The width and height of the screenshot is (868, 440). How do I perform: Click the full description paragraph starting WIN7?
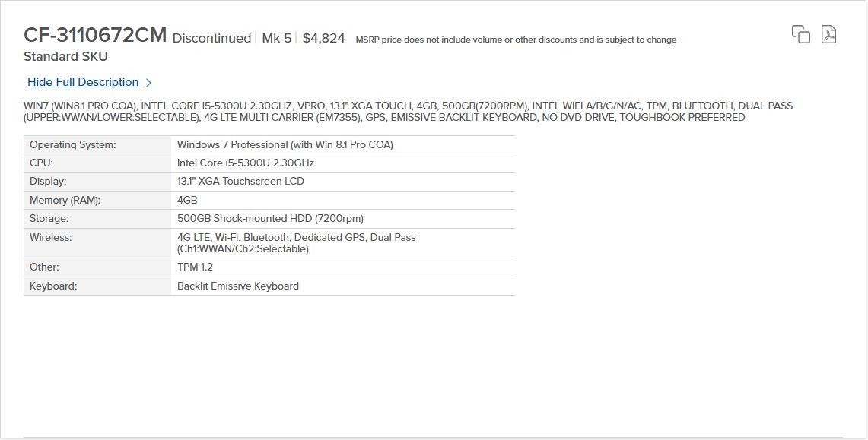coord(408,112)
